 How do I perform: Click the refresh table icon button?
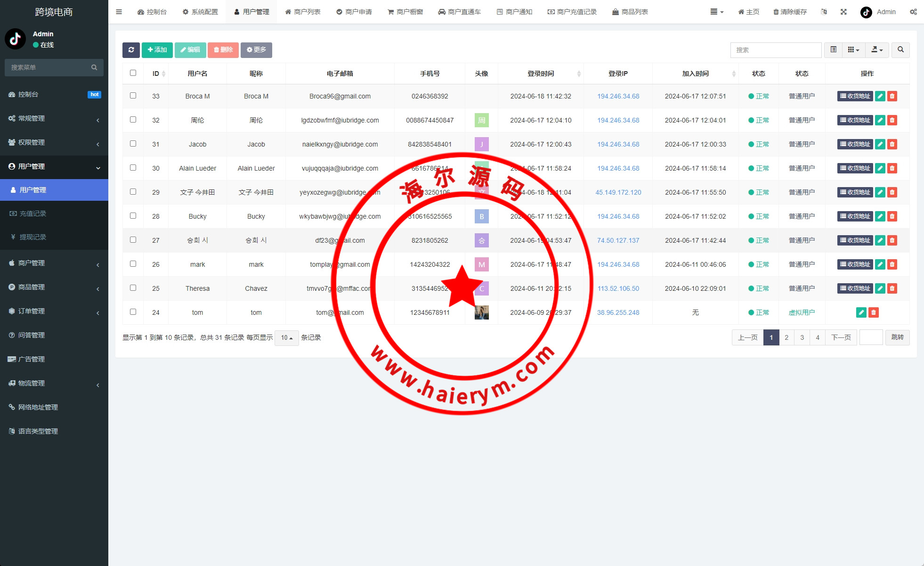pos(131,50)
